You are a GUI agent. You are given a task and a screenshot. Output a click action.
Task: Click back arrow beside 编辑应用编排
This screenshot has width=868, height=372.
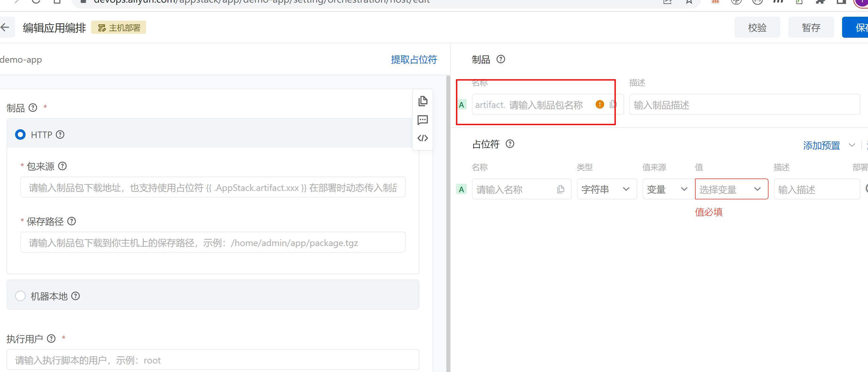pyautogui.click(x=5, y=27)
